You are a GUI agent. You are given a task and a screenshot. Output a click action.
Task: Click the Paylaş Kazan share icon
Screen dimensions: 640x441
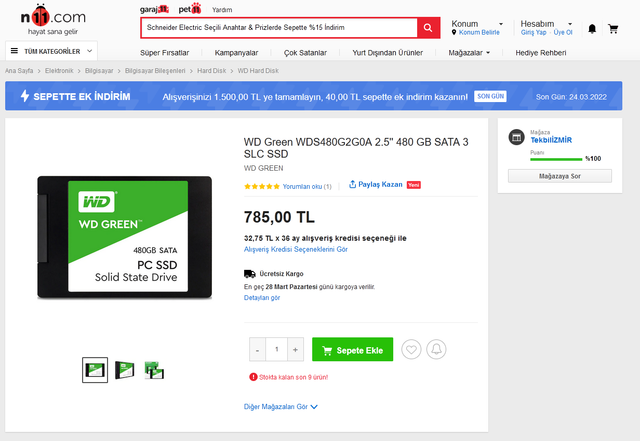click(x=353, y=185)
